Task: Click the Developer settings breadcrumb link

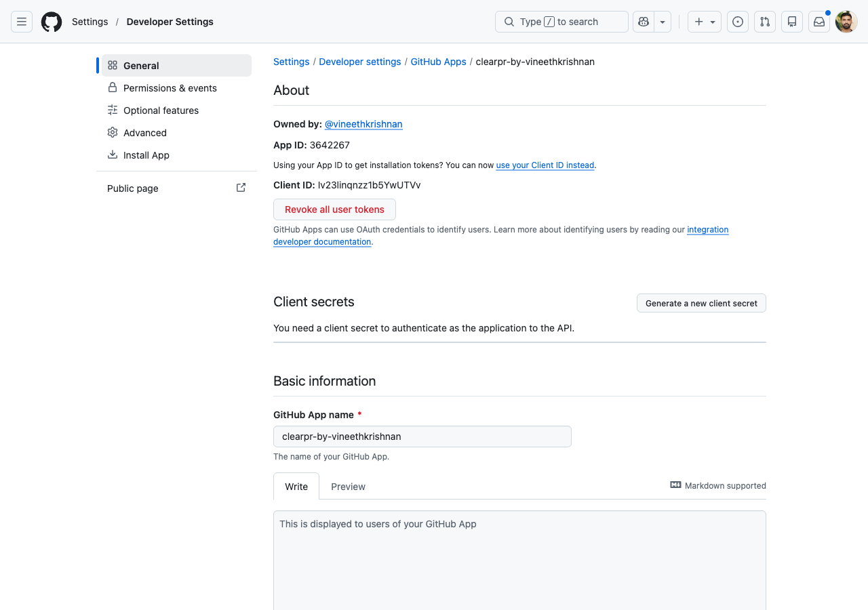Action: point(360,62)
